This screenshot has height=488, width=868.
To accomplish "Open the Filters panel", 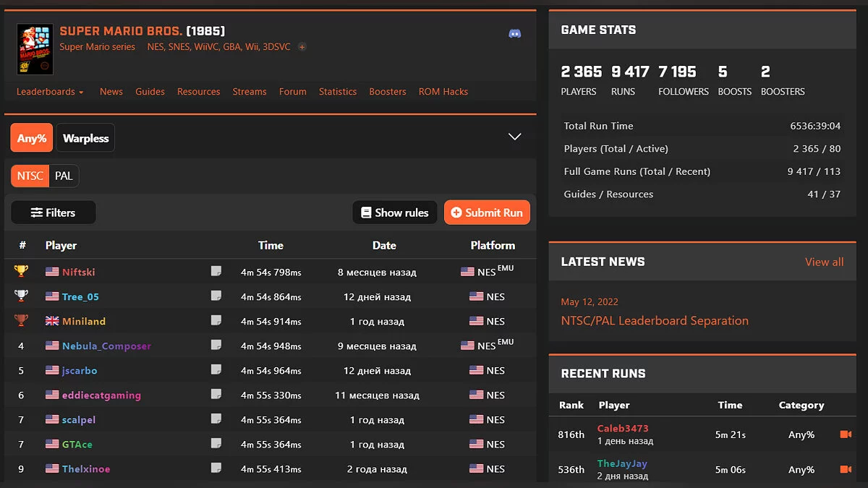I will click(x=54, y=213).
